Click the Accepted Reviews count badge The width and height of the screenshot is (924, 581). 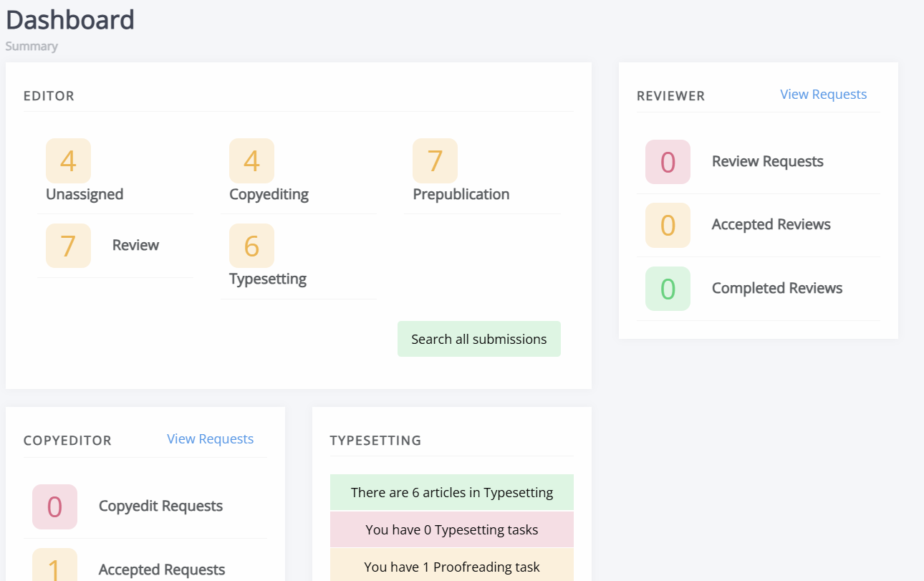pos(668,225)
